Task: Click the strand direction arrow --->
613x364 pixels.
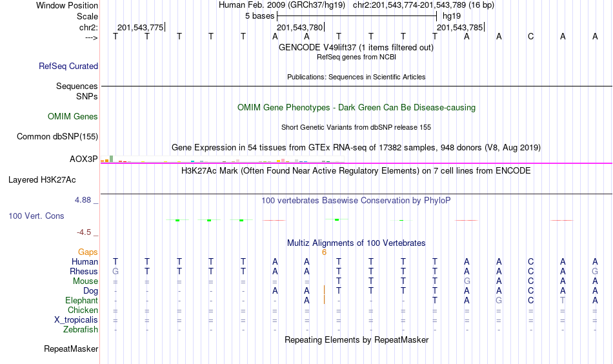Action: 92,37
